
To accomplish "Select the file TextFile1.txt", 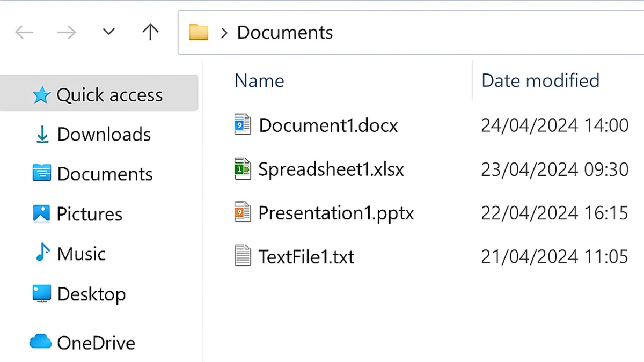I will 306,257.
